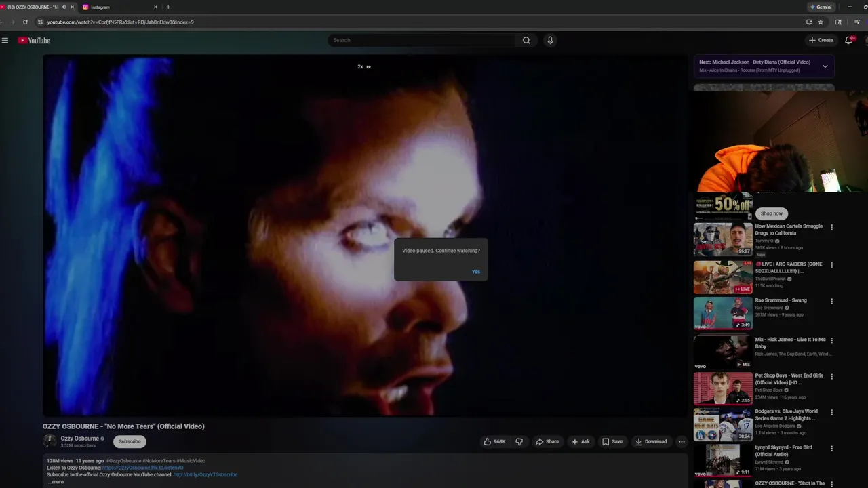Open more actions ellipsis below video
This screenshot has height=488, width=868.
pyautogui.click(x=682, y=441)
